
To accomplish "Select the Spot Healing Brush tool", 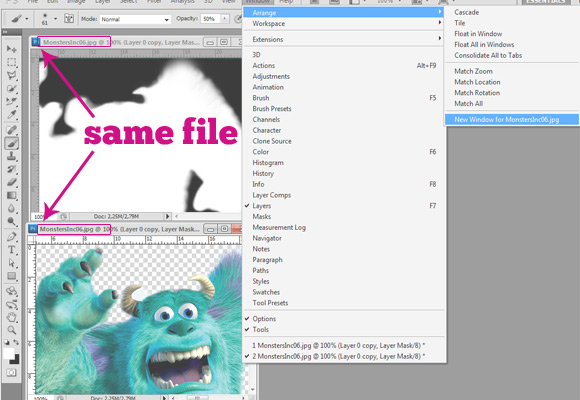I will (11, 130).
